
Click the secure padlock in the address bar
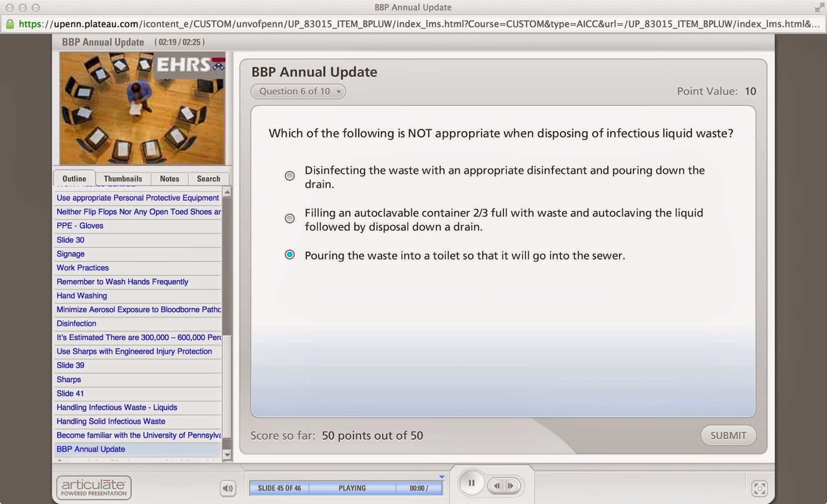tap(9, 24)
